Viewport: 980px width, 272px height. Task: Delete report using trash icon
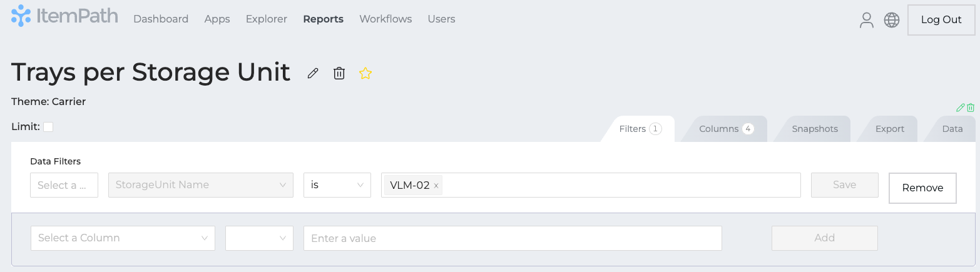(x=339, y=73)
